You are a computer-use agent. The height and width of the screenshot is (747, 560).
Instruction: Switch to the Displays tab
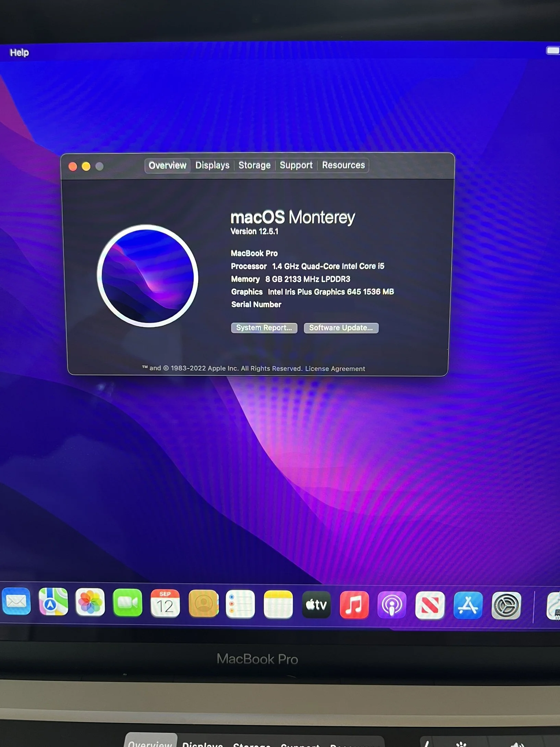pyautogui.click(x=212, y=166)
